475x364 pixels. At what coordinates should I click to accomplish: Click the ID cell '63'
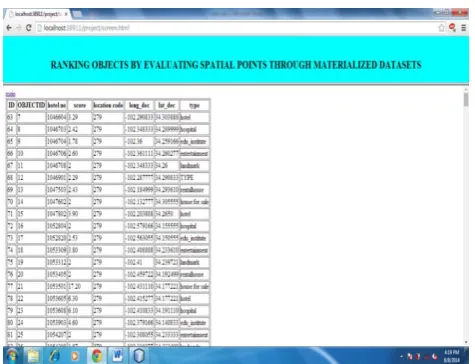pyautogui.click(x=11, y=117)
